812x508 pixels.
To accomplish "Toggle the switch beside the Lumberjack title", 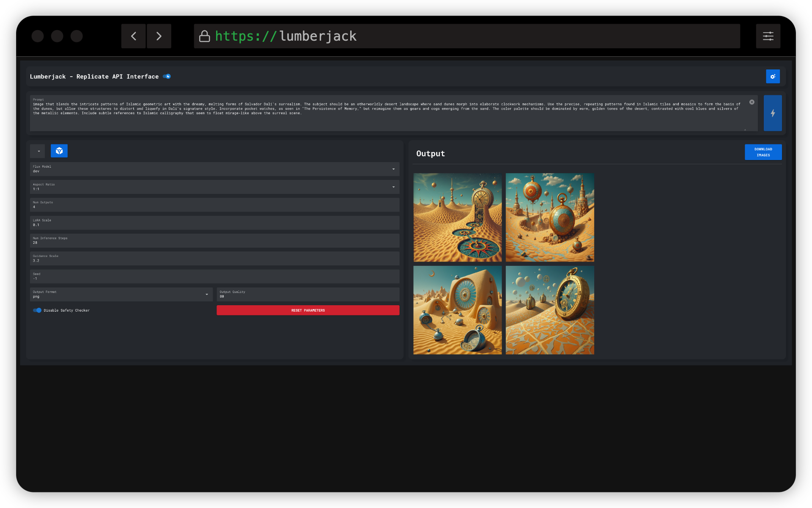I will 167,76.
